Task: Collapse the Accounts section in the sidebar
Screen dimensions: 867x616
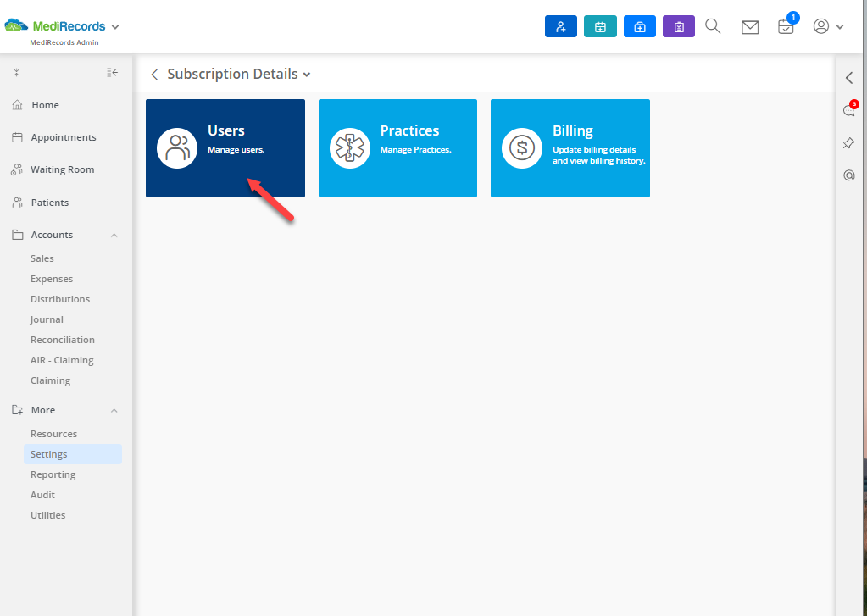Action: tap(114, 235)
